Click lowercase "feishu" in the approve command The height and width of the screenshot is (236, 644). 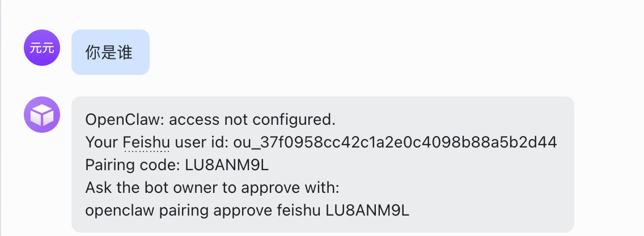tap(299, 210)
